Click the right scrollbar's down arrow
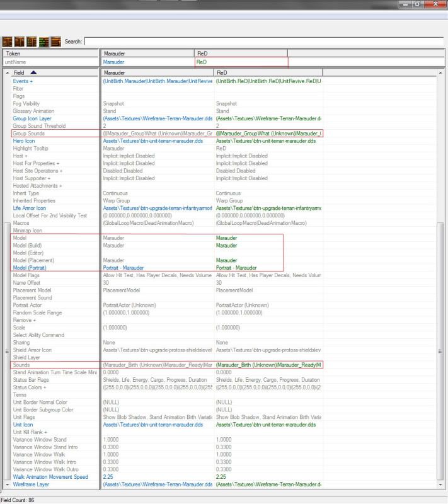448x504 pixels. click(x=440, y=484)
